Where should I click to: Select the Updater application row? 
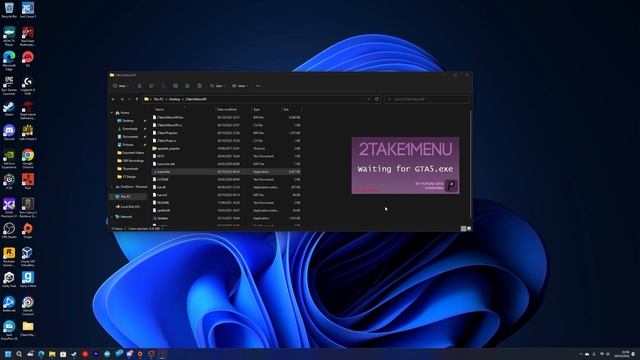pos(227,218)
